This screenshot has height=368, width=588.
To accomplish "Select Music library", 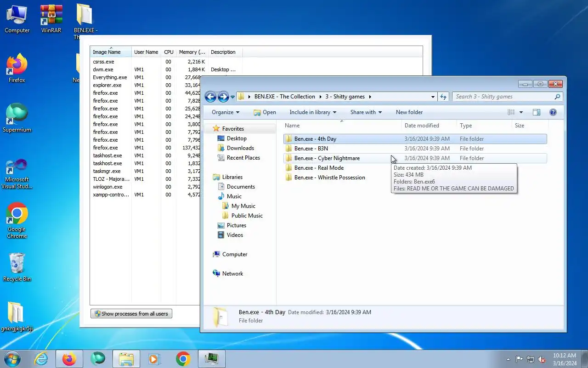I will point(234,196).
